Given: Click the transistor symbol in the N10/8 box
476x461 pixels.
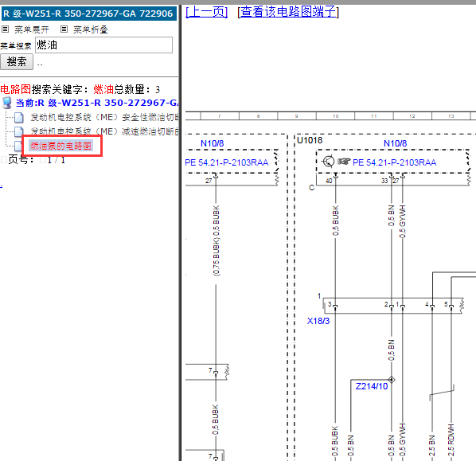Looking at the screenshot, I should point(328,162).
